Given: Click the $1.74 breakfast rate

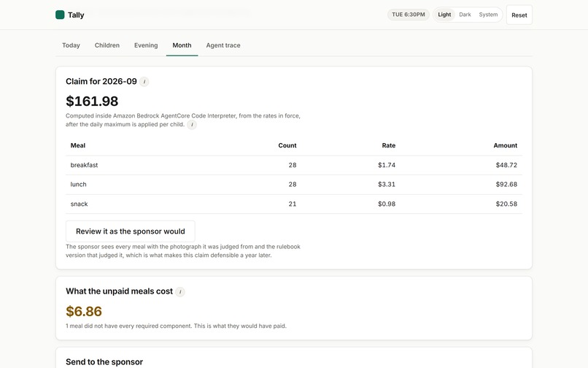Looking at the screenshot, I should (387, 165).
